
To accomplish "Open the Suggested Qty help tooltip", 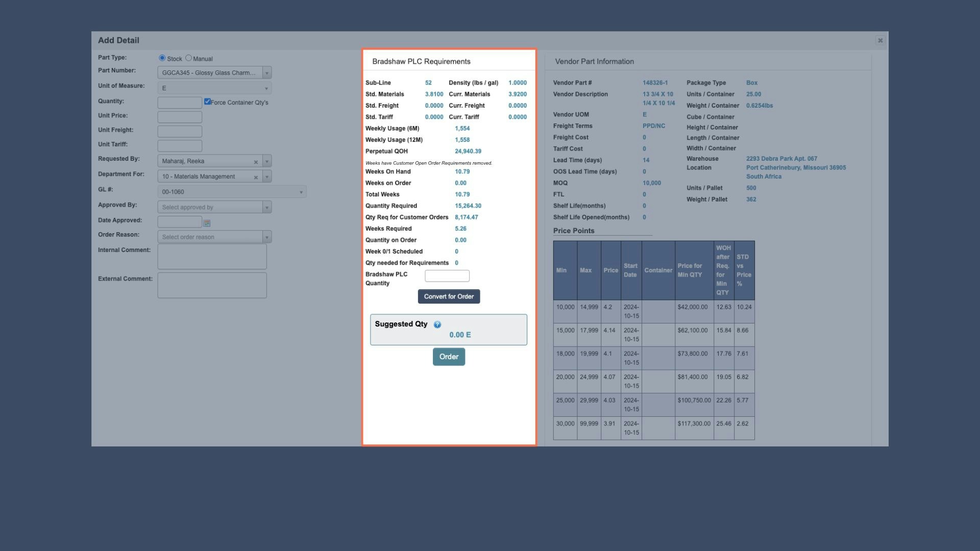I will 437,324.
